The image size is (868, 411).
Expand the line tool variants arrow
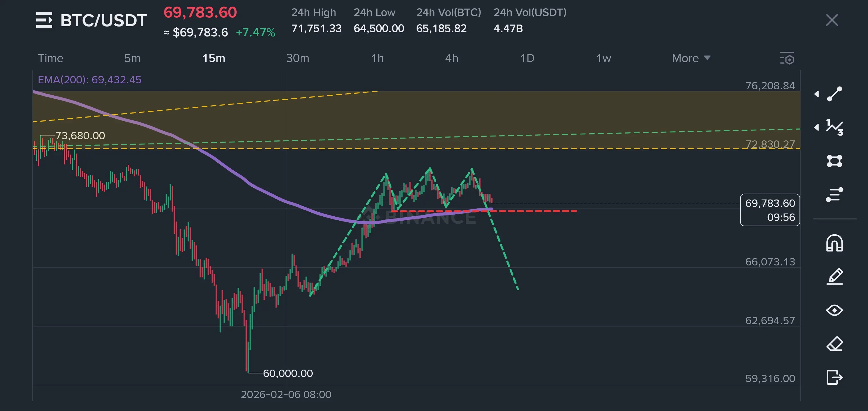[816, 94]
